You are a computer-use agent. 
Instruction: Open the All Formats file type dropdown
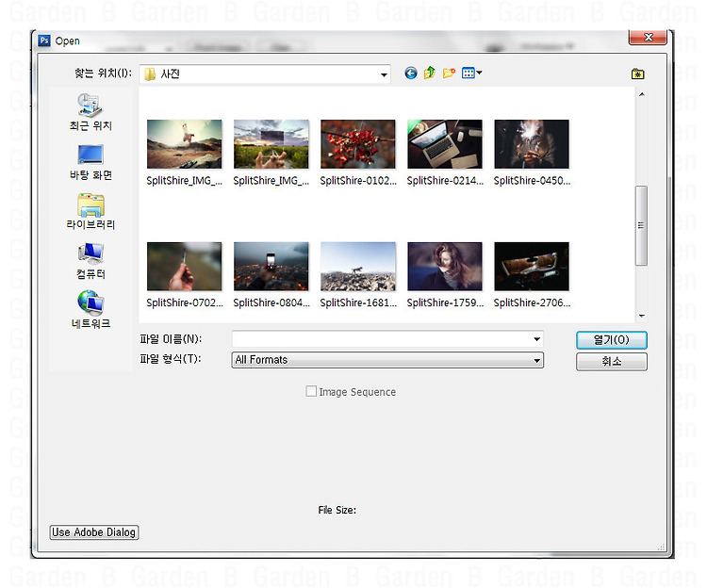pos(387,360)
